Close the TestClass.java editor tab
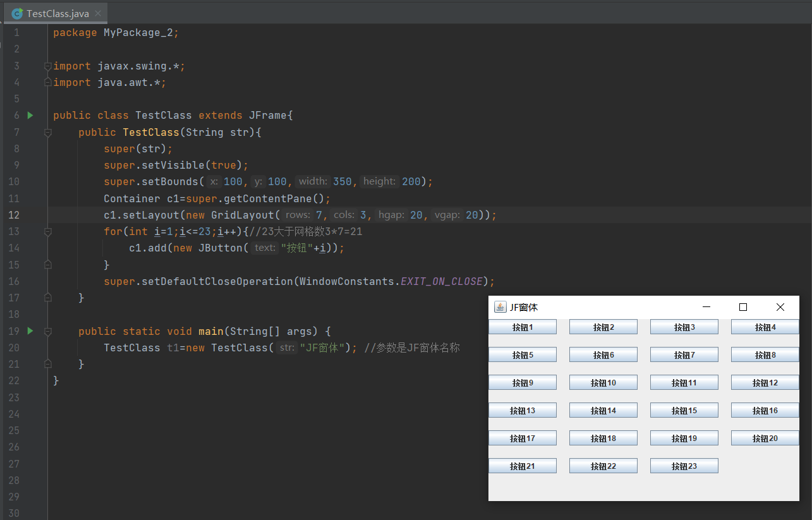This screenshot has width=812, height=520. (x=97, y=13)
